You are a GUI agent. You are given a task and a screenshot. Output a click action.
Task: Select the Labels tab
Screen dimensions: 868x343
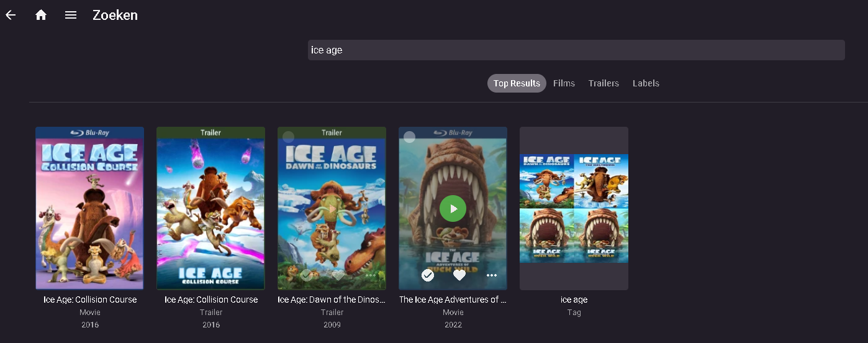pos(646,83)
